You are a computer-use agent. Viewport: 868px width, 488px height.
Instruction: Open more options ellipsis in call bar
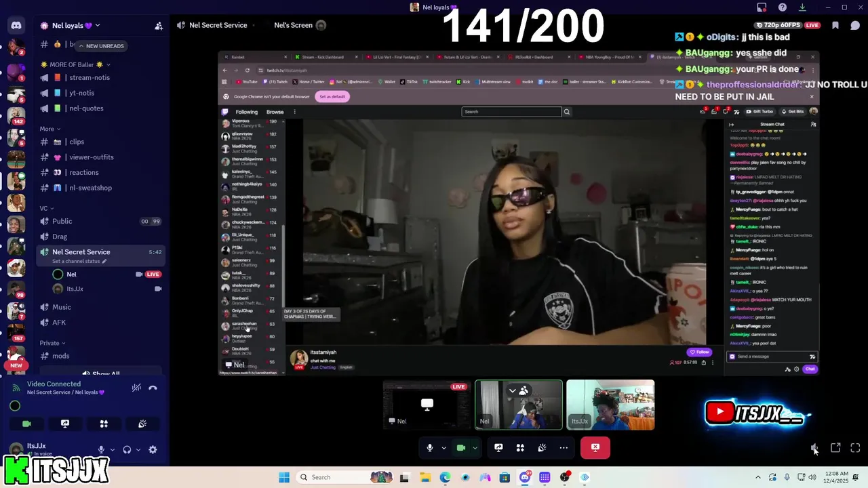(564, 447)
